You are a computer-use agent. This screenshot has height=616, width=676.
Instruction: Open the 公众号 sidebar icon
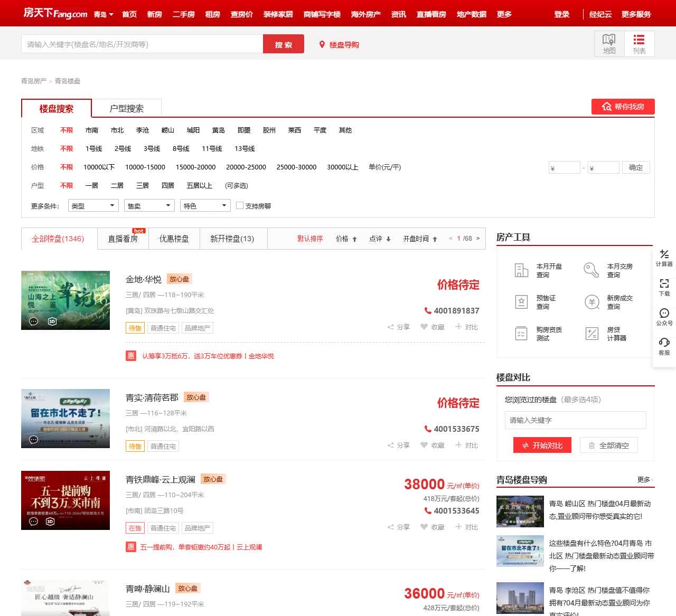pyautogui.click(x=664, y=317)
